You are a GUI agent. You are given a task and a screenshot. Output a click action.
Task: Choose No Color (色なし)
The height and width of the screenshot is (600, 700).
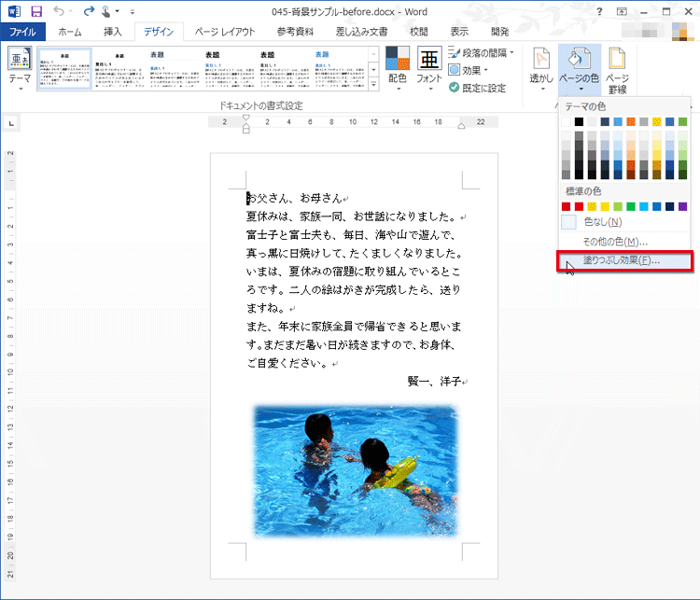click(623, 222)
